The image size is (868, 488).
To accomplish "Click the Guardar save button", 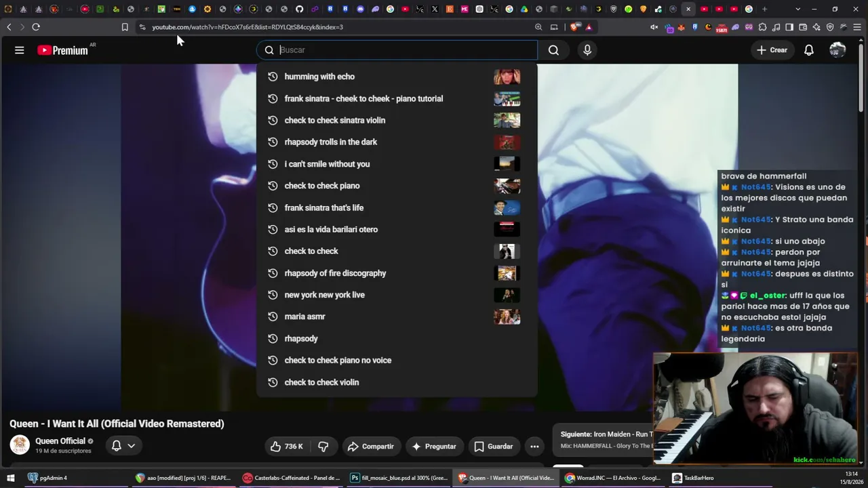I will tap(494, 446).
